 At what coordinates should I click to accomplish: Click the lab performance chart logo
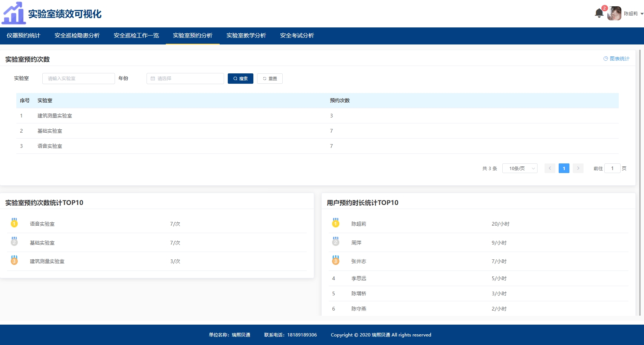point(14,13)
